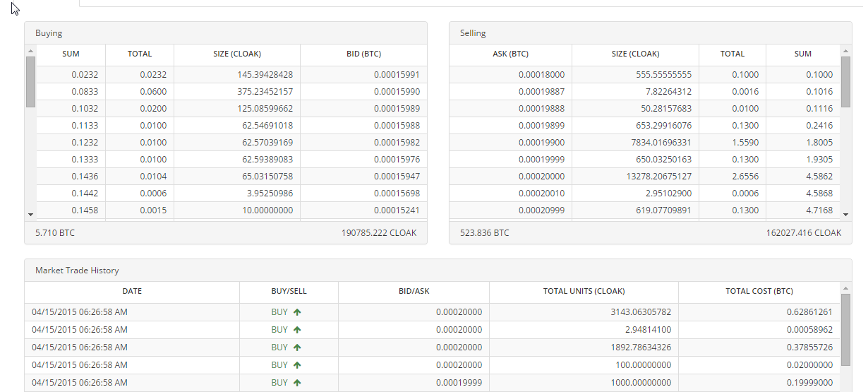868x392 pixels.
Task: Click the Buying sum value 0.1436
Action: 85,176
